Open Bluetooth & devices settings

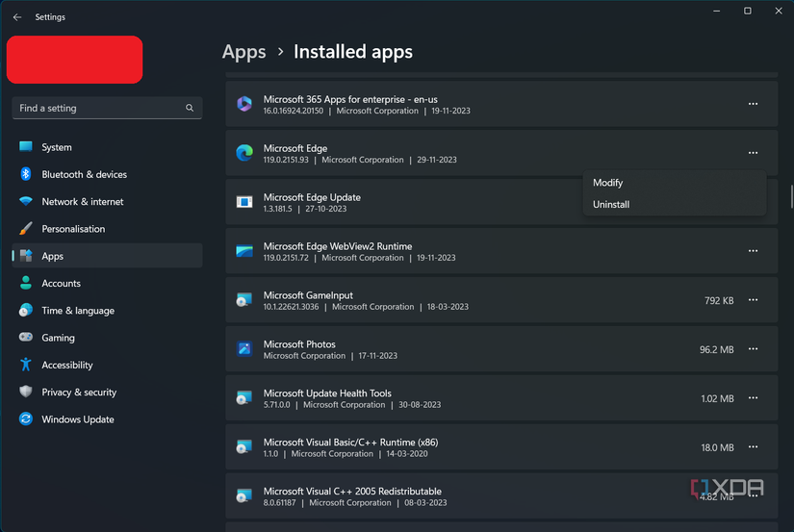[x=84, y=175]
